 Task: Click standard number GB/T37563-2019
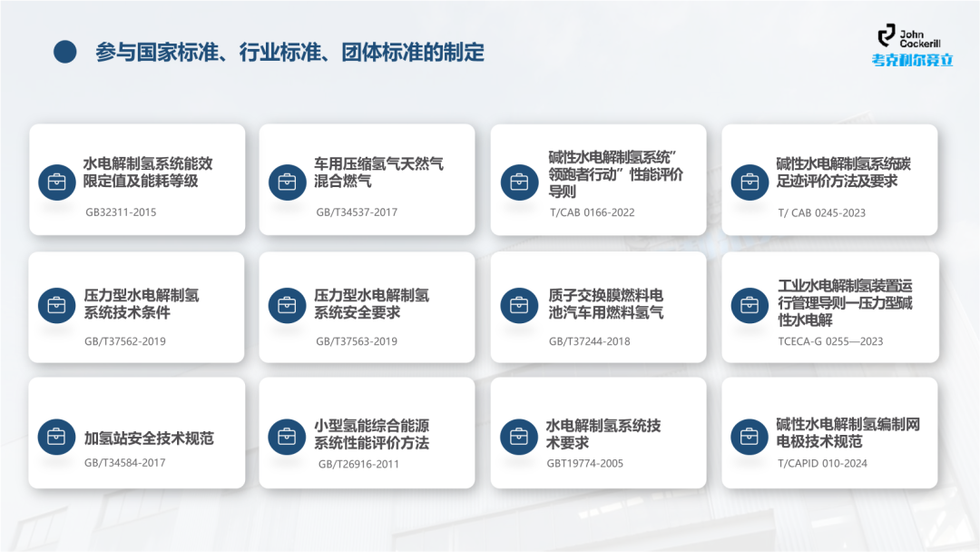357,341
